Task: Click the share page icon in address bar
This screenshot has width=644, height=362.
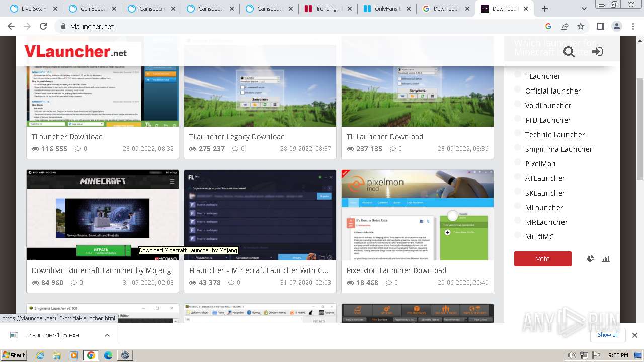Action: pyautogui.click(x=565, y=27)
